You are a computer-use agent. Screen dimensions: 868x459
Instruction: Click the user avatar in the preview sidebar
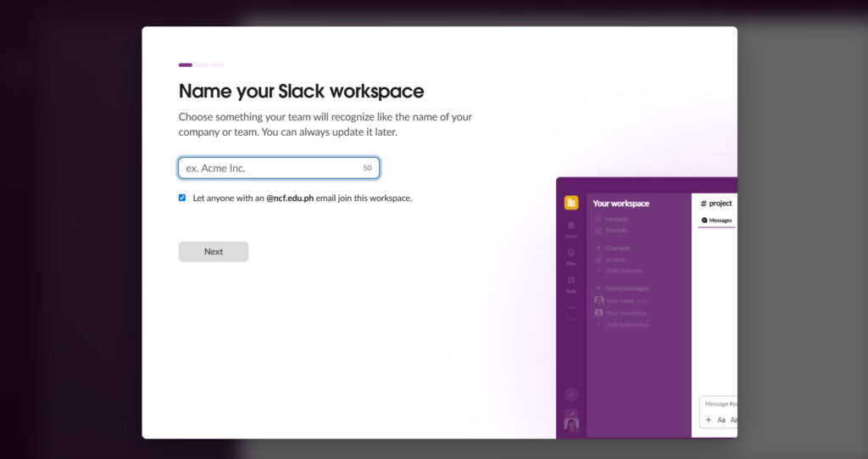[x=571, y=425]
